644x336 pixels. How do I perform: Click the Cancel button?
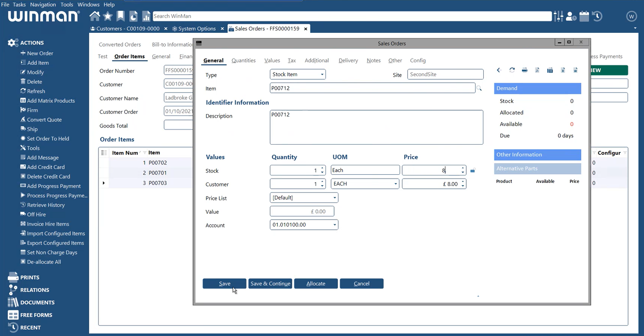(x=361, y=284)
